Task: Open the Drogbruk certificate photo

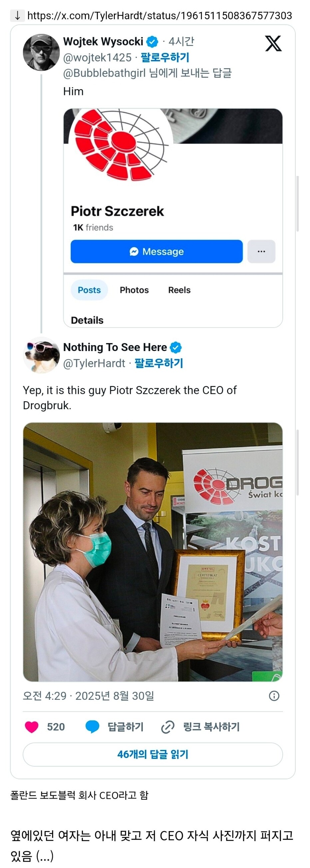Action: [153, 552]
